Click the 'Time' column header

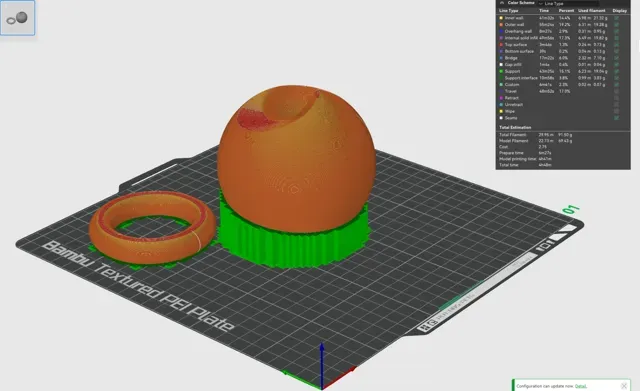coord(544,11)
